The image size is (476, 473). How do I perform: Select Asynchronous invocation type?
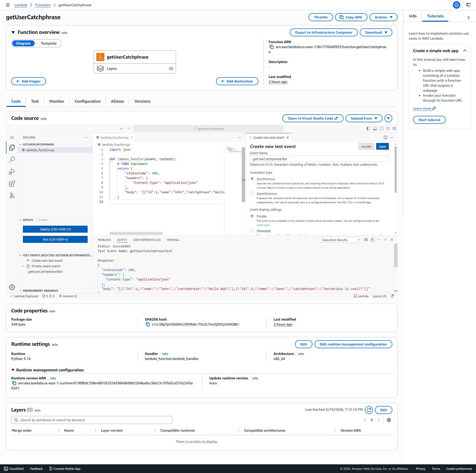(x=252, y=194)
